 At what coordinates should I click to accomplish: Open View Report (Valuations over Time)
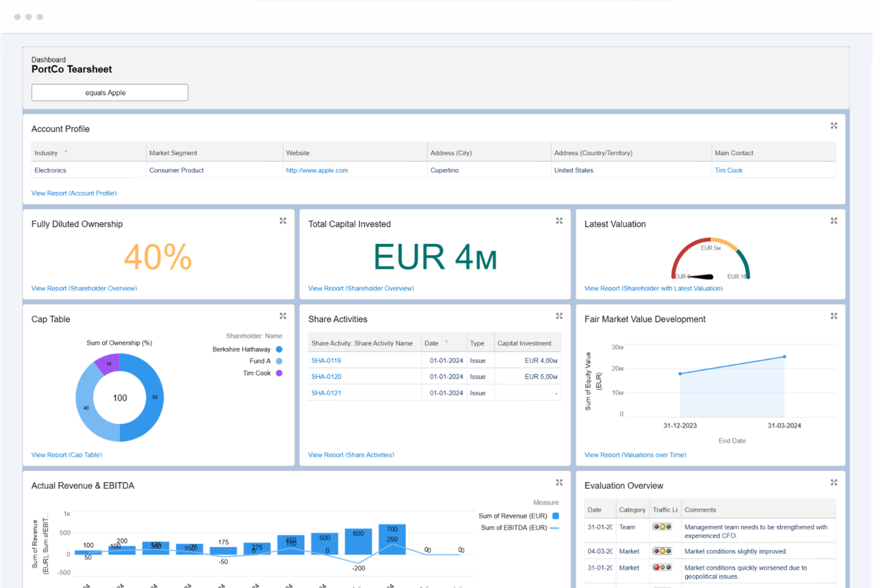(x=635, y=455)
